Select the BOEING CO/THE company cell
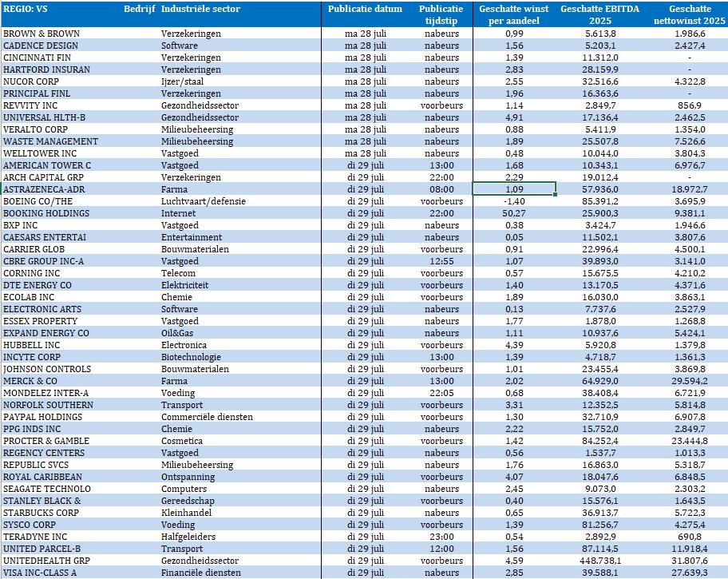The image size is (728, 579). tap(38, 201)
